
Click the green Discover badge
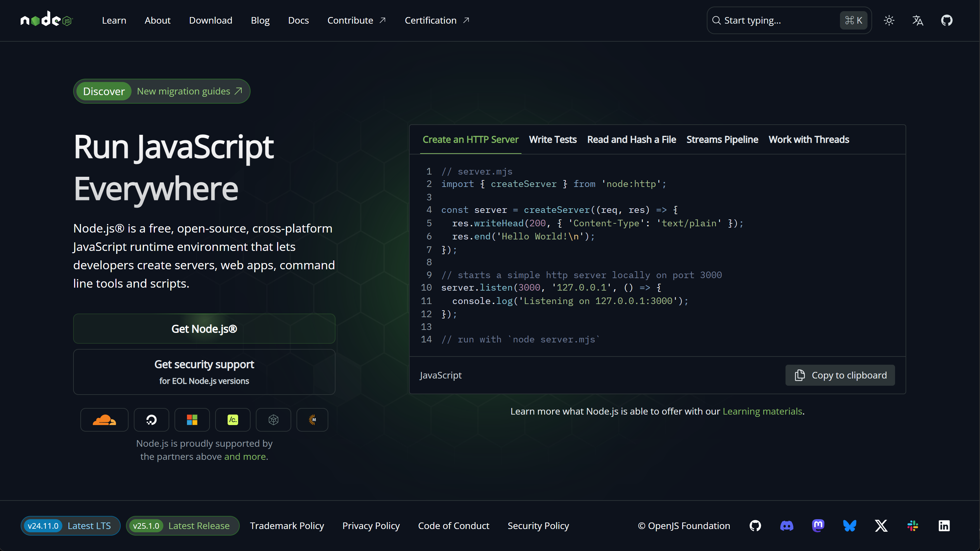(x=104, y=91)
